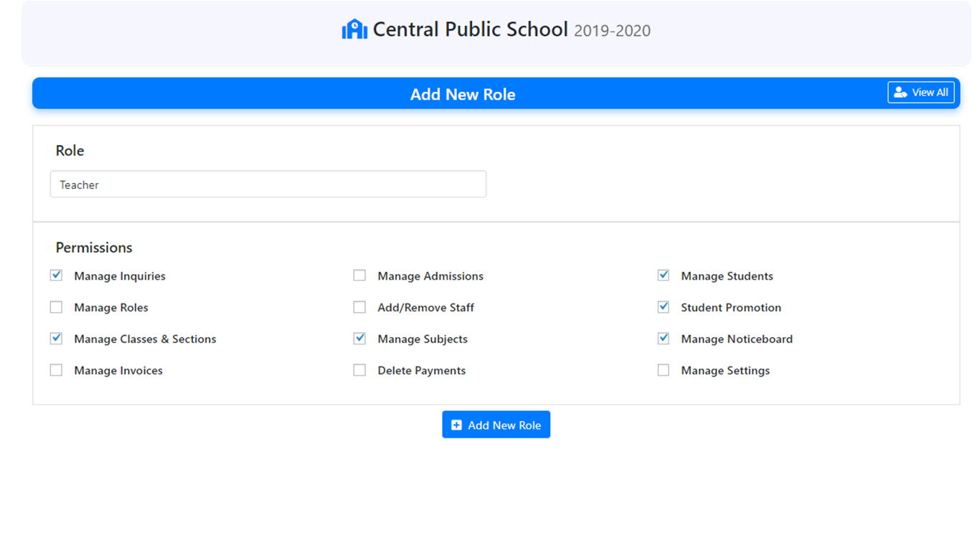Disable the Manage Subjects permission
This screenshot has width=980, height=551.
tap(359, 339)
